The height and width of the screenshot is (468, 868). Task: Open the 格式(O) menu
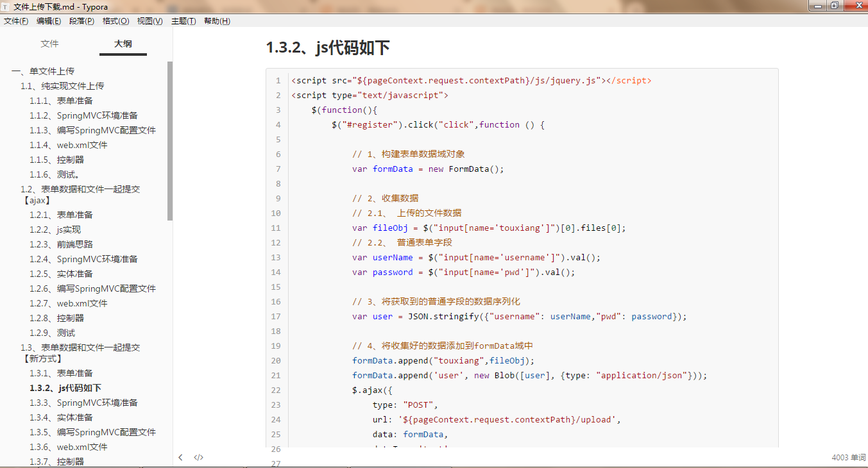coord(116,21)
